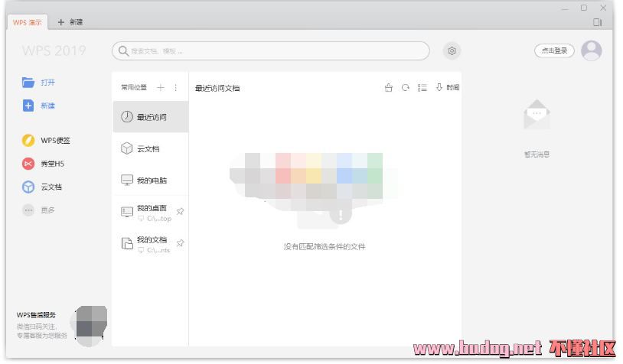Open 云文档 in the left sidebar
The height and width of the screenshot is (364, 623).
click(x=42, y=187)
